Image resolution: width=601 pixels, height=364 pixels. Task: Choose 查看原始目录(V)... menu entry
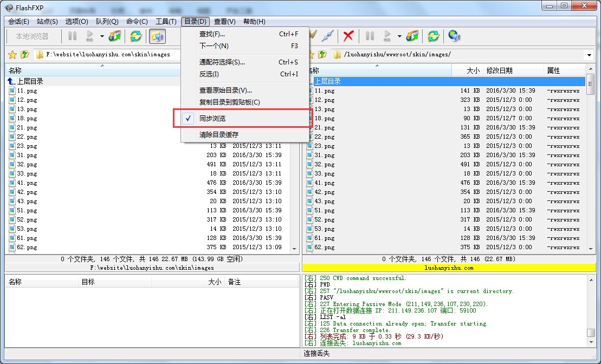[x=245, y=90]
